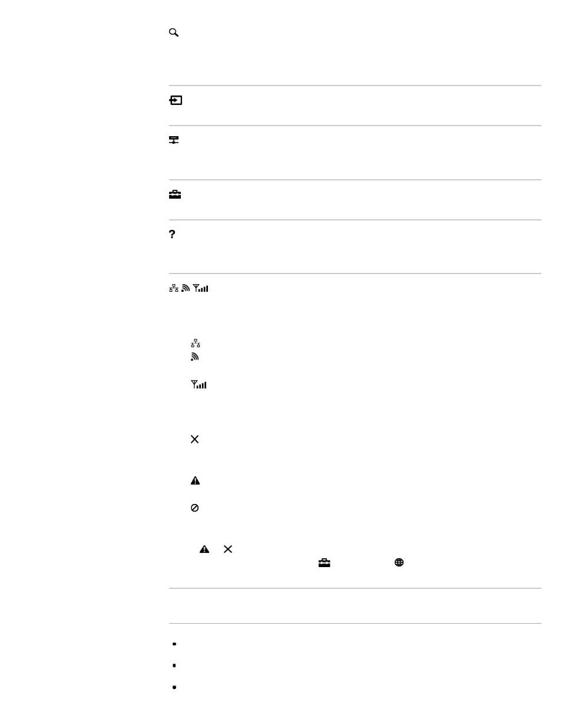Click the standalone warning triangle above prohibited icon

pos(195,480)
